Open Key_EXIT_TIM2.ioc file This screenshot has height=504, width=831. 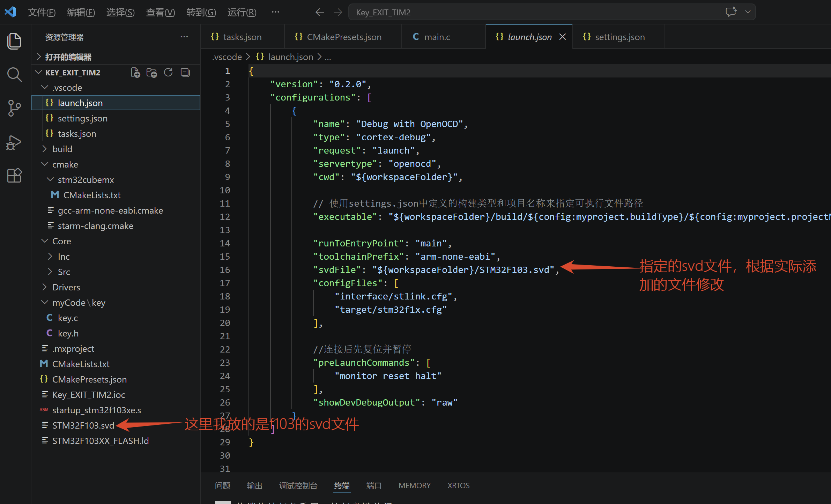pos(116,395)
